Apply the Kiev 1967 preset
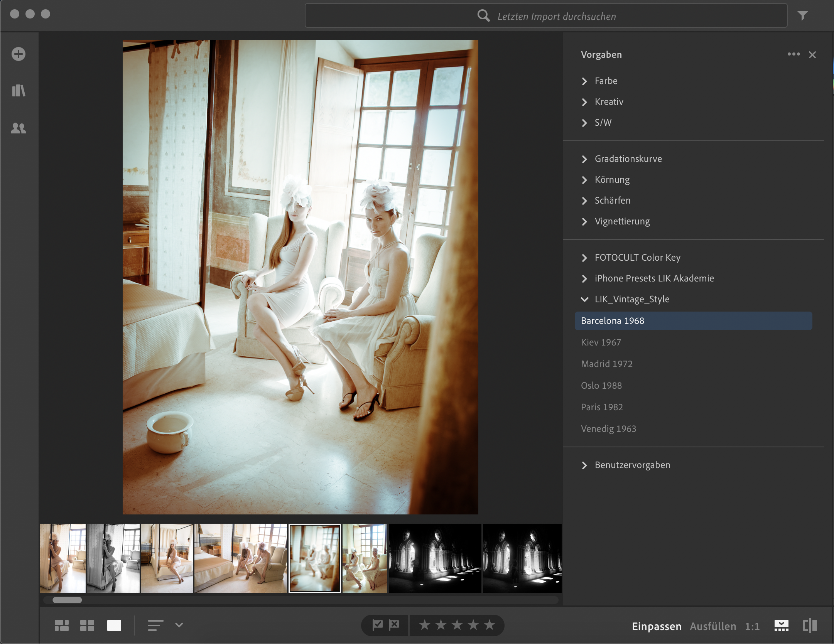 click(601, 342)
